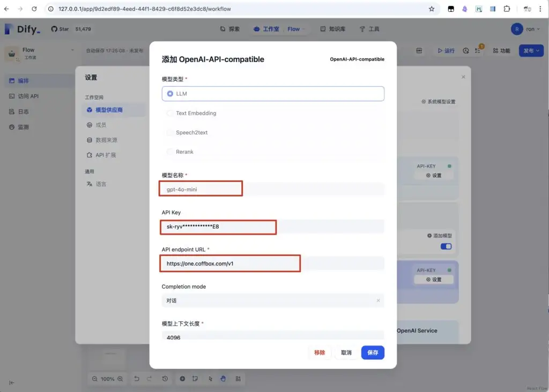Image resolution: width=549 pixels, height=392 pixels.
Task: Select the hand pan mode icon
Action: [x=223, y=379]
